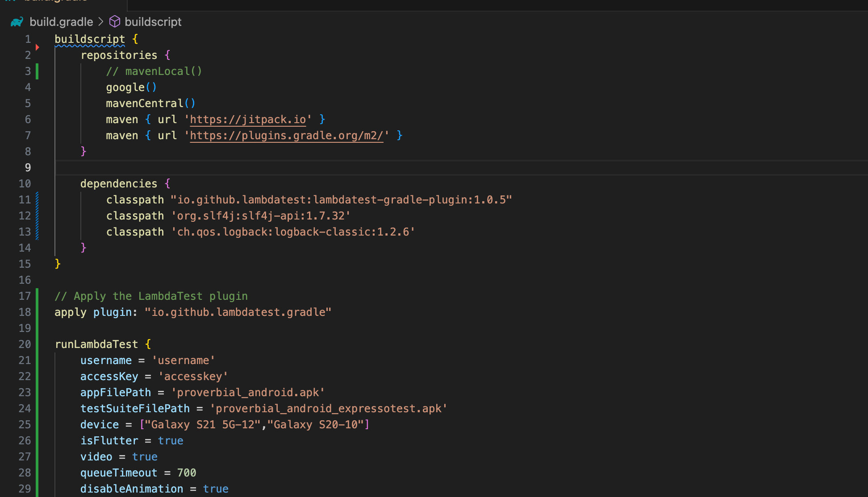Click the dependencies keyword on line 10

pos(119,184)
